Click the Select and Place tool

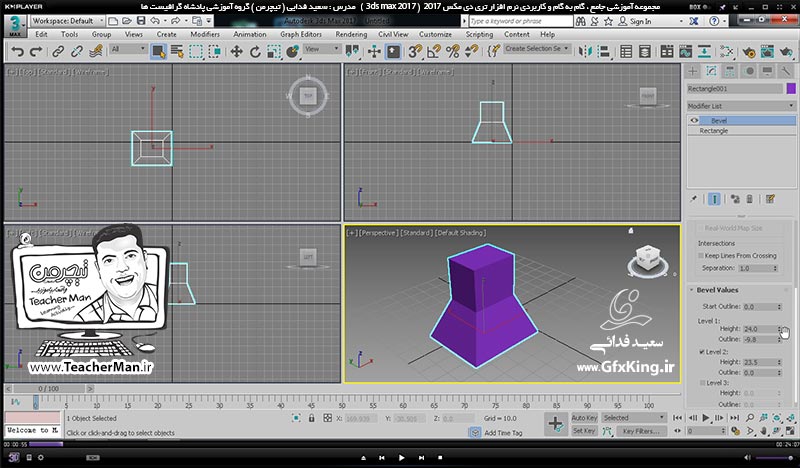(293, 52)
